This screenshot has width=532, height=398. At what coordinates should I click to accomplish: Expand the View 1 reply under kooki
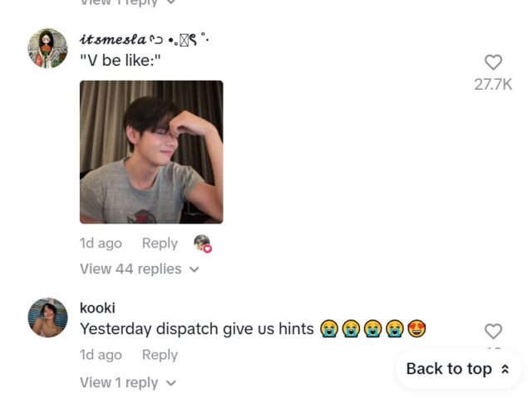pos(128,383)
